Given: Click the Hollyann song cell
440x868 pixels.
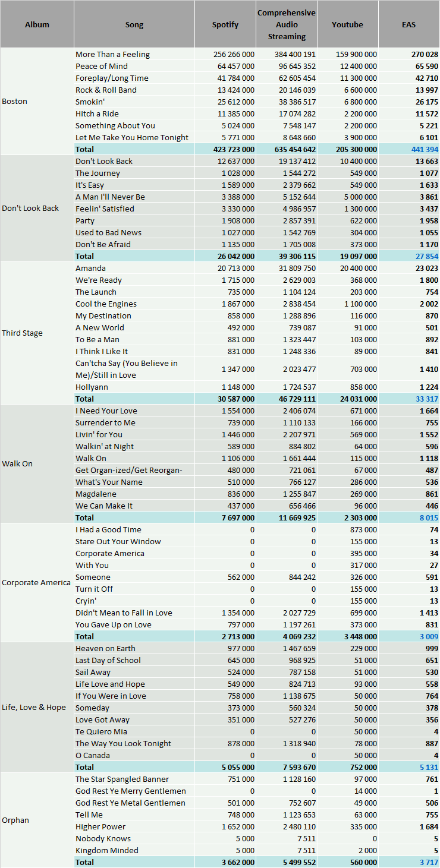Looking at the screenshot, I should point(134,387).
